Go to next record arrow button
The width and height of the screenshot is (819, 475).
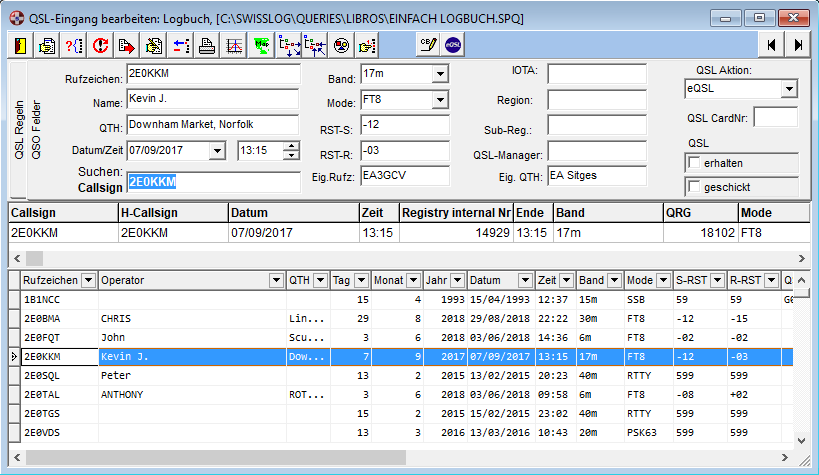point(798,45)
